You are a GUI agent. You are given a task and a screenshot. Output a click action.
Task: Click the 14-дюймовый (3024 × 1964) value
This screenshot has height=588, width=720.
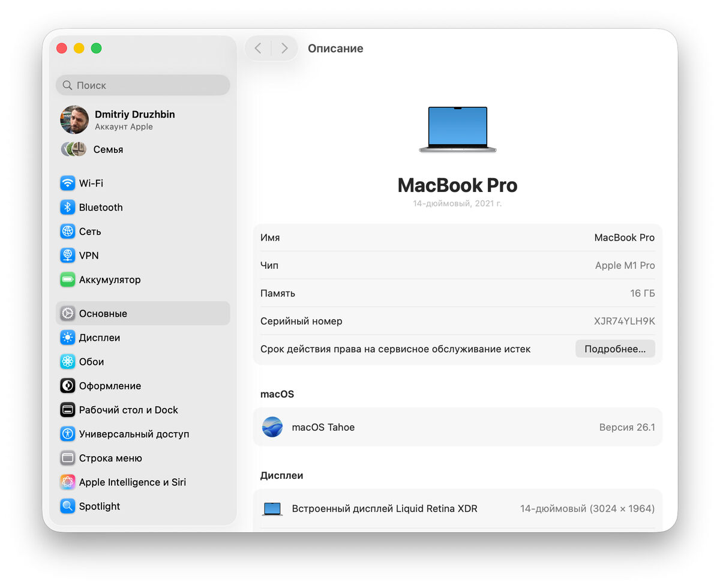[587, 509]
